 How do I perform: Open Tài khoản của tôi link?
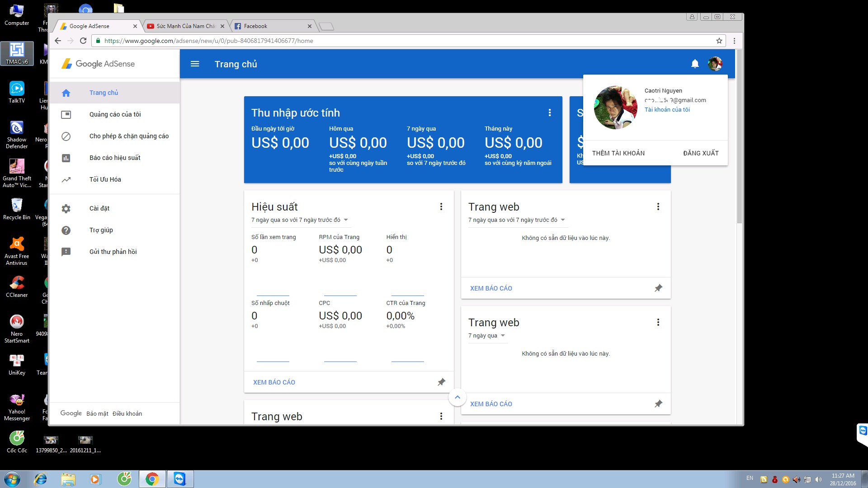(x=667, y=110)
